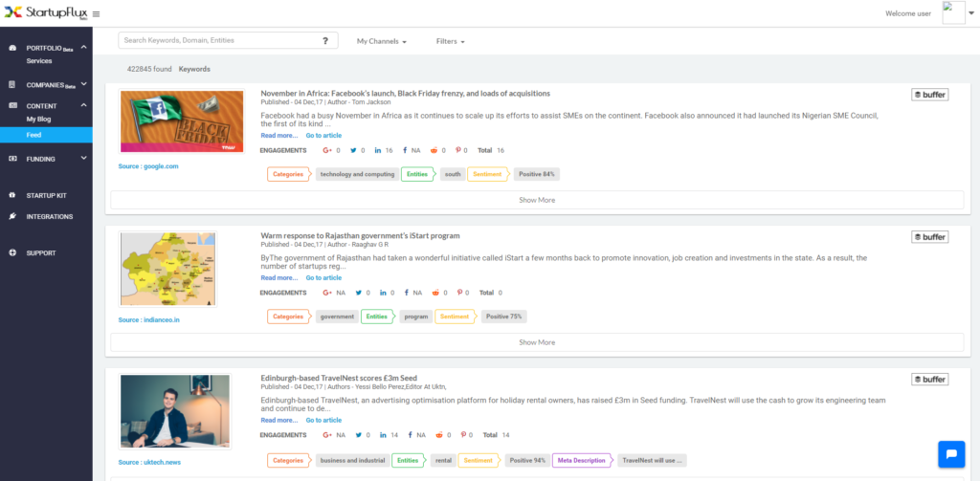Click buffer button on Africa article

coord(929,95)
